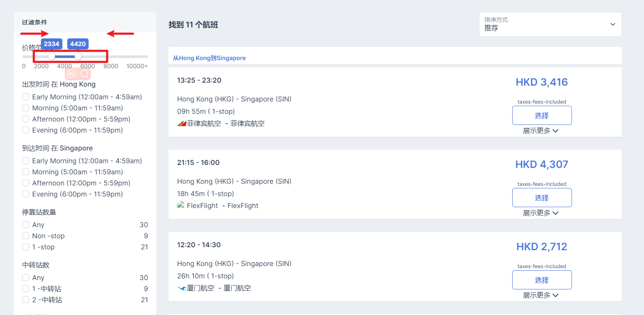The height and width of the screenshot is (315, 644).
Task: Click chevron under the HKD 4,307 flight
Action: [x=555, y=213]
